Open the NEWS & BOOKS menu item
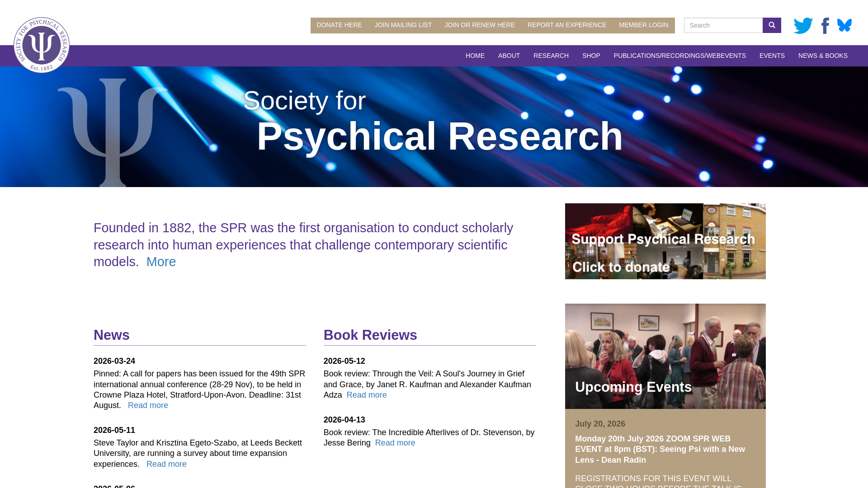Screen dimensions: 868x488 [x=822, y=56]
